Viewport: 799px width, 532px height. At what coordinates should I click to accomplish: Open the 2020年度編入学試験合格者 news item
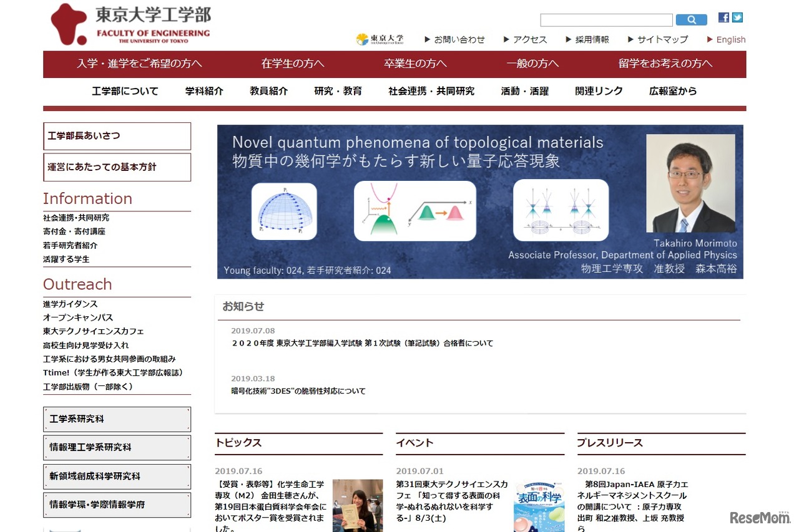point(363,343)
